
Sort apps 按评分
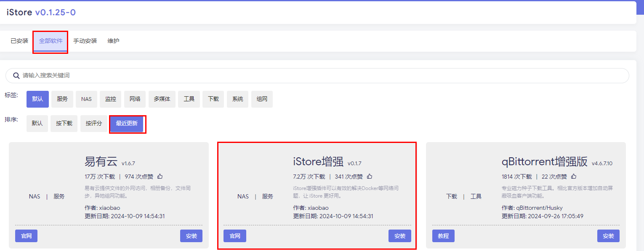(94, 124)
